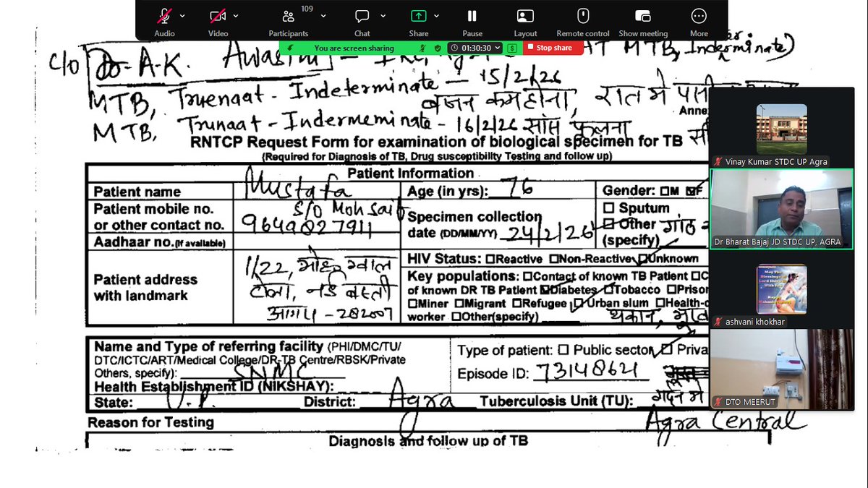The image size is (868, 488).
Task: Click the HIV Status Unknown checkbox
Action: point(642,259)
